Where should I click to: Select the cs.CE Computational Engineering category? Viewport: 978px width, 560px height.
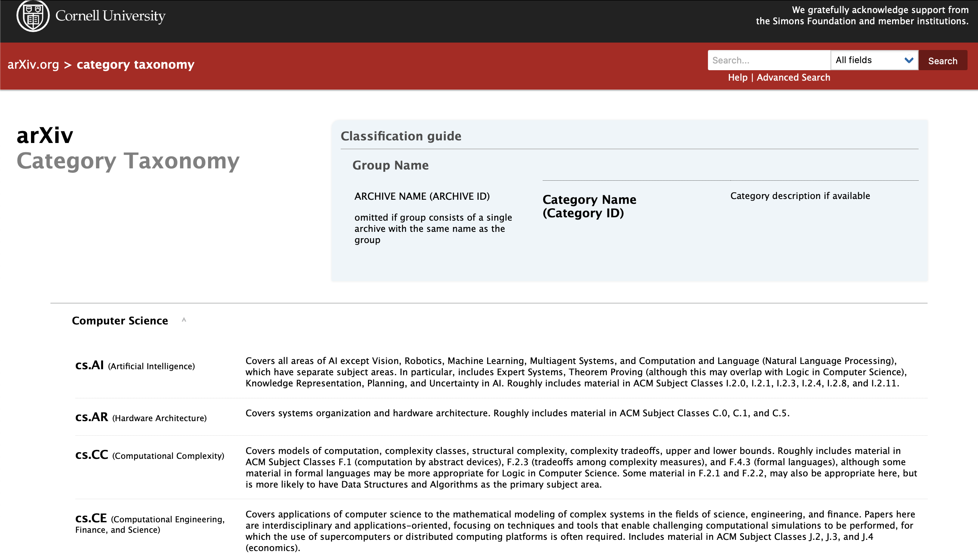point(91,518)
